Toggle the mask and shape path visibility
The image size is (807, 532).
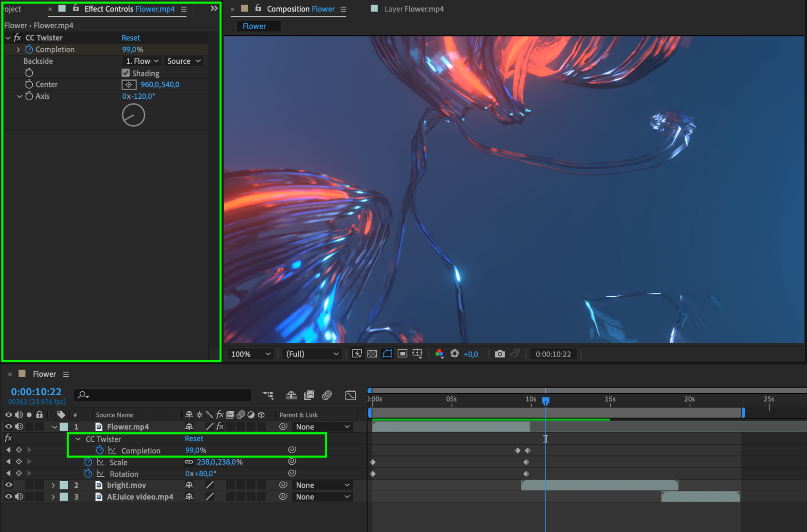coord(387,354)
